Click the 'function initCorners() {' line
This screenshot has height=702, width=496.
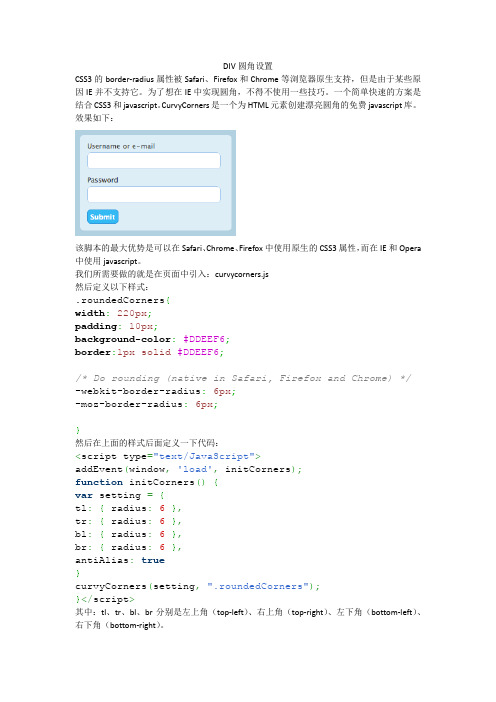click(x=147, y=482)
